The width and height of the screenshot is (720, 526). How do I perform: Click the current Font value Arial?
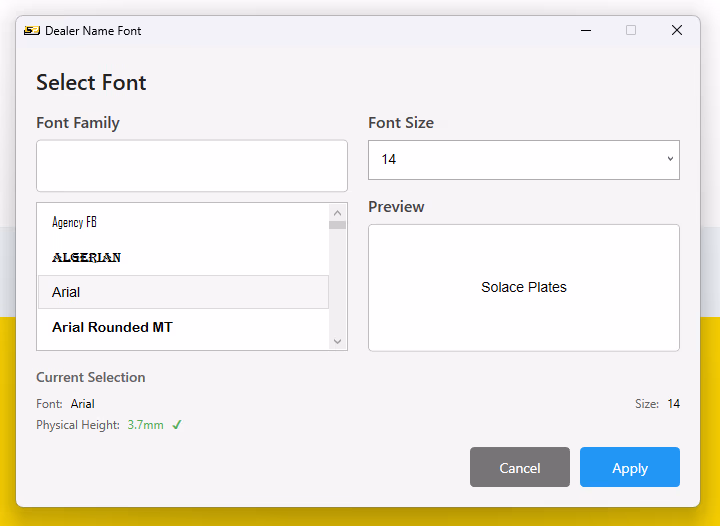[83, 404]
